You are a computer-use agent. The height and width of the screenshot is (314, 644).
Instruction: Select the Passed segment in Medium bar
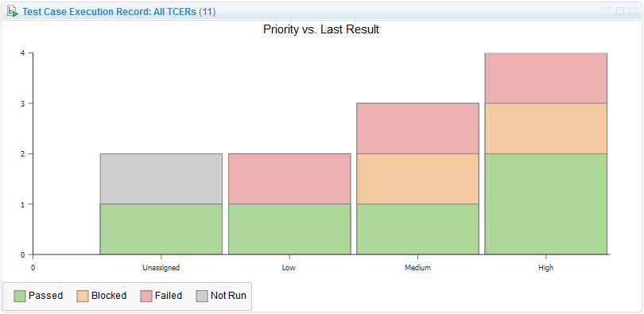(x=417, y=229)
